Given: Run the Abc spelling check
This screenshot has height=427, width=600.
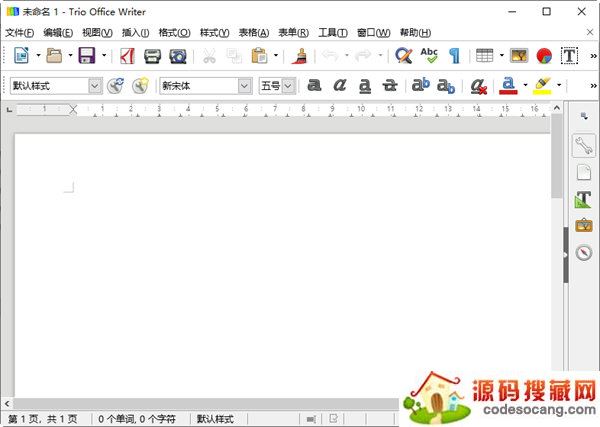Looking at the screenshot, I should (x=429, y=56).
